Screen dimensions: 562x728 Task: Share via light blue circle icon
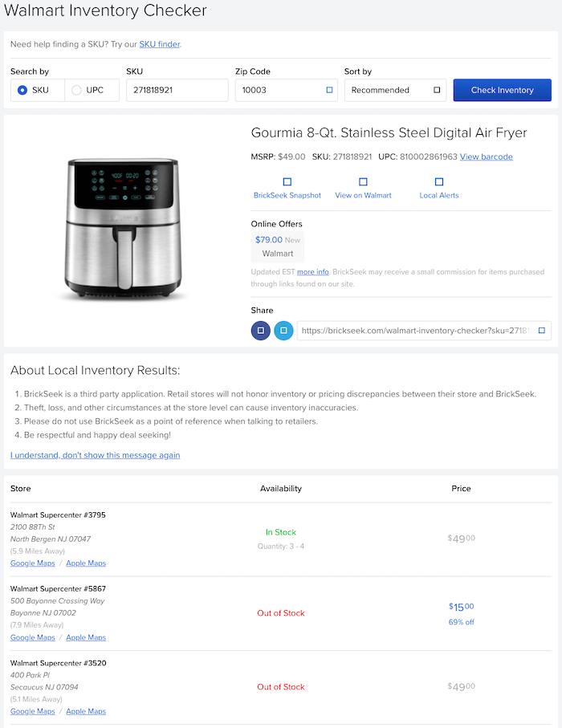[283, 330]
